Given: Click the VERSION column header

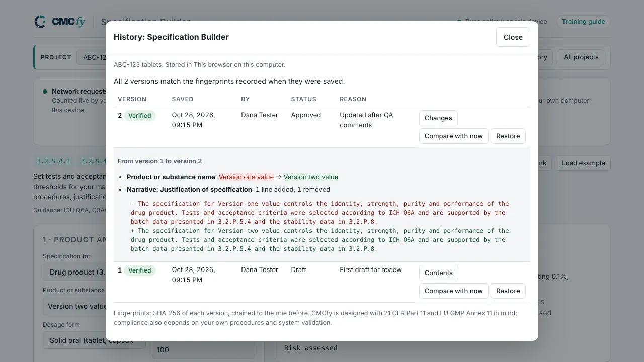Looking at the screenshot, I should [132, 99].
